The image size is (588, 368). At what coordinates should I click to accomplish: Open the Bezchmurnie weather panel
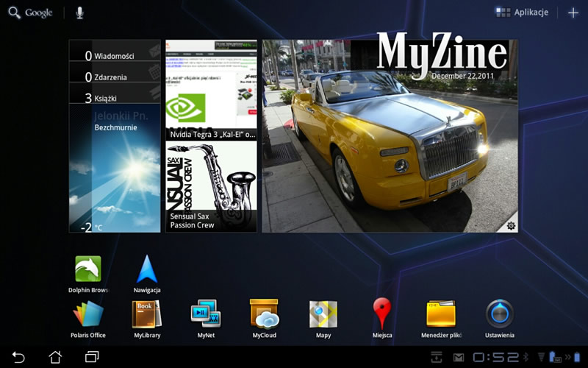click(x=115, y=169)
